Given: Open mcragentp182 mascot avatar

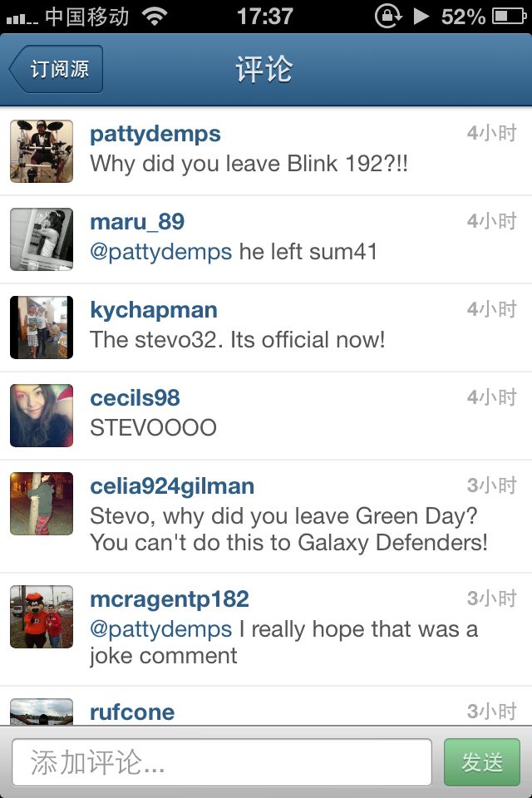Looking at the screenshot, I should pyautogui.click(x=42, y=616).
